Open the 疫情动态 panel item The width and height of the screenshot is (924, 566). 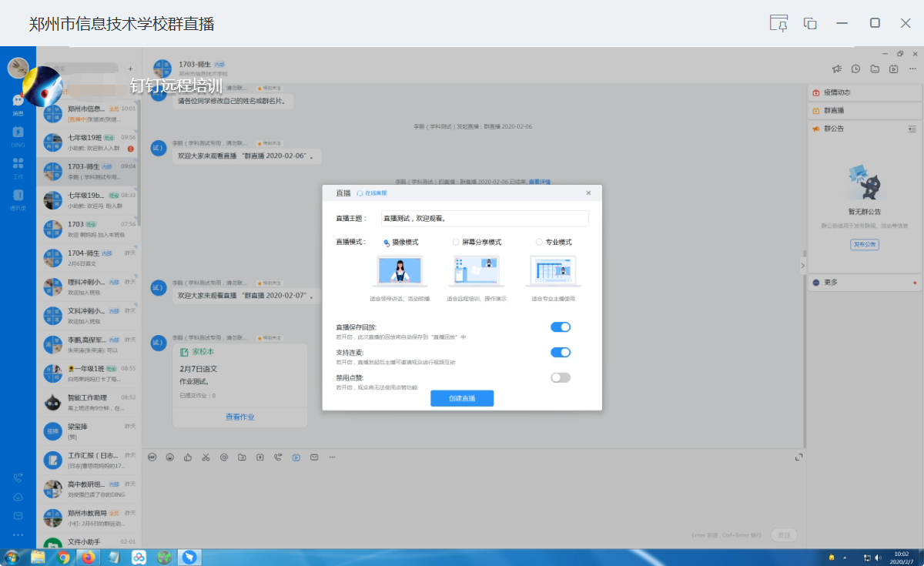pos(865,92)
